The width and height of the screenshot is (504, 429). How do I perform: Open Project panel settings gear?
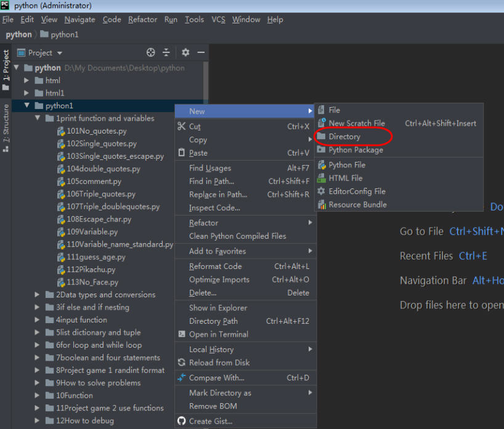pyautogui.click(x=185, y=52)
